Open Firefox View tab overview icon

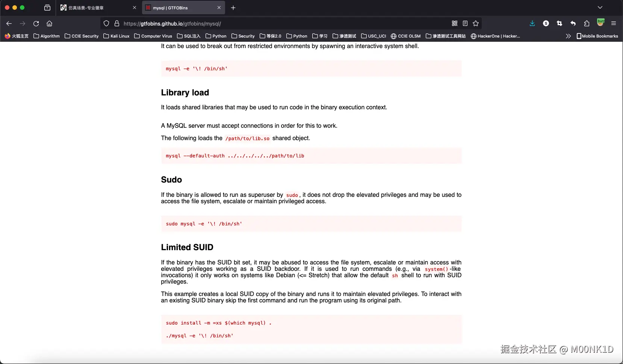coord(47,8)
